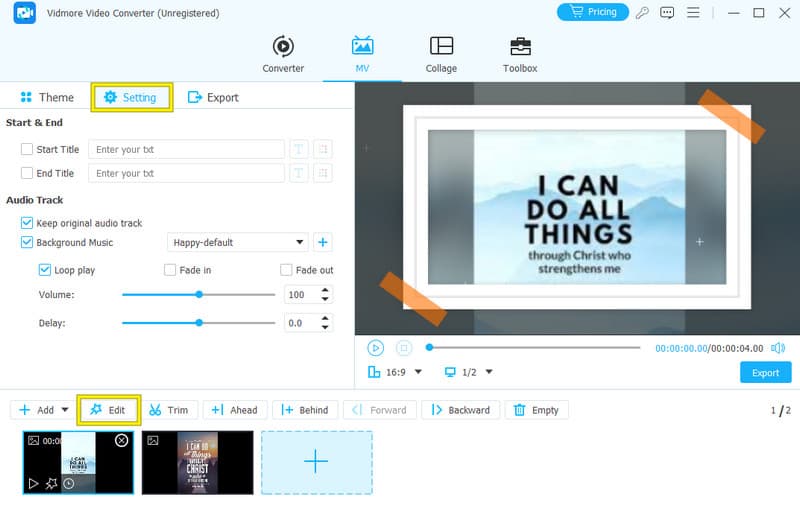Toggle Keep original audio track
The width and height of the screenshot is (800, 506).
(x=27, y=223)
